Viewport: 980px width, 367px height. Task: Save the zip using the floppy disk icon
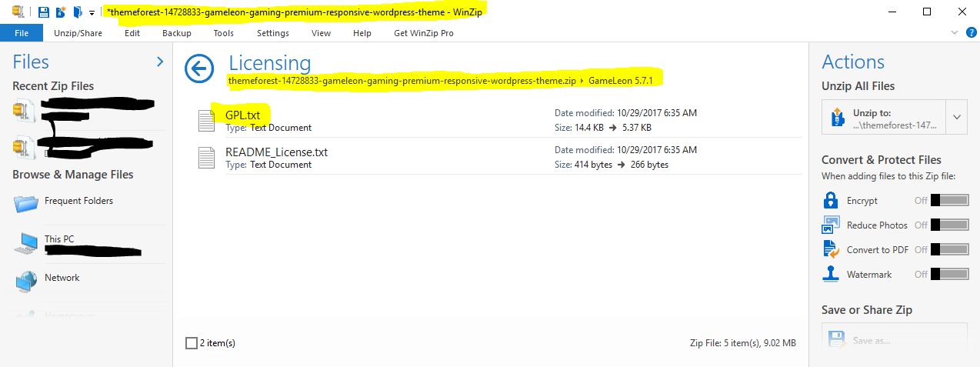point(44,12)
